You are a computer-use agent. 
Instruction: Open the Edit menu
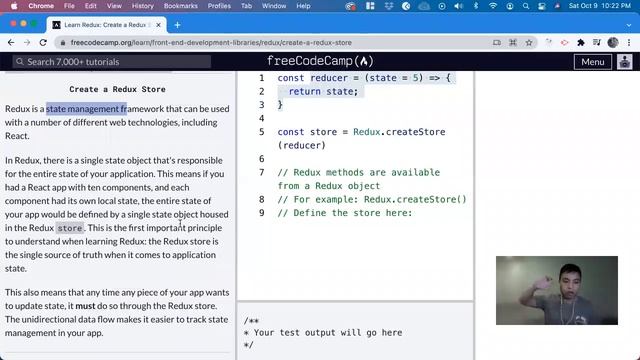pyautogui.click(x=91, y=6)
